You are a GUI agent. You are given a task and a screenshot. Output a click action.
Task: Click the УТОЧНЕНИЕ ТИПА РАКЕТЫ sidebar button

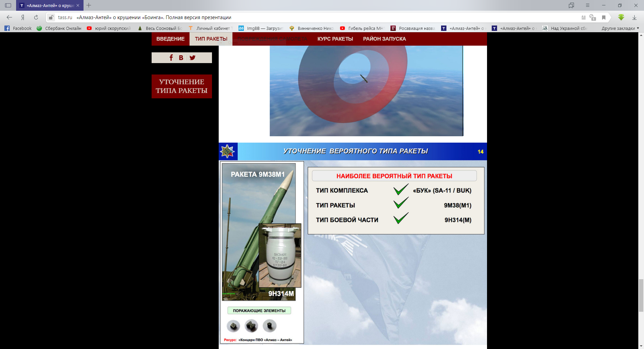tap(181, 86)
